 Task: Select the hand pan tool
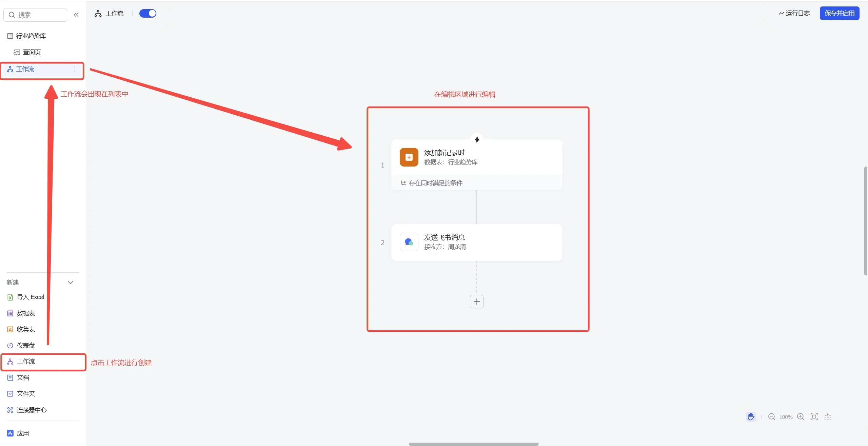pos(751,416)
